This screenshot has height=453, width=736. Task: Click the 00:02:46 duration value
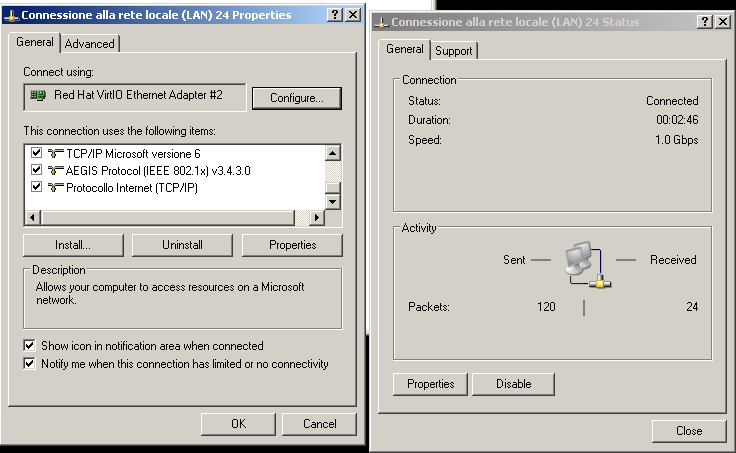pos(677,120)
